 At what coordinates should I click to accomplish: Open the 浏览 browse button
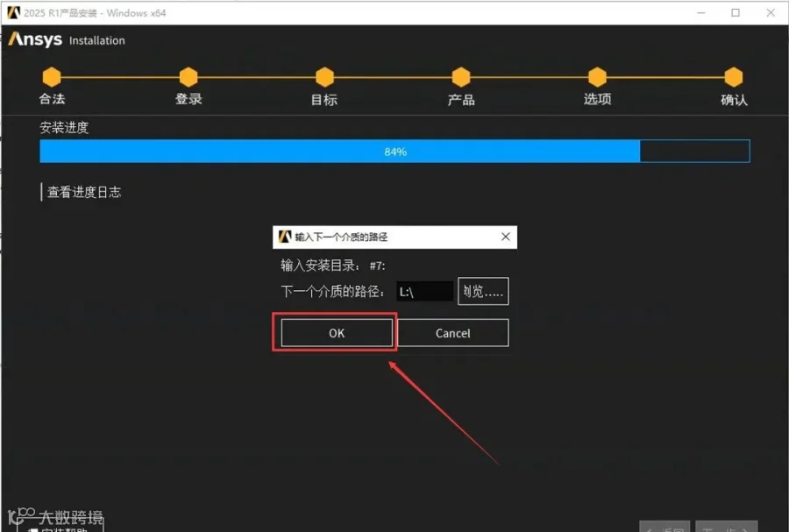tap(483, 291)
